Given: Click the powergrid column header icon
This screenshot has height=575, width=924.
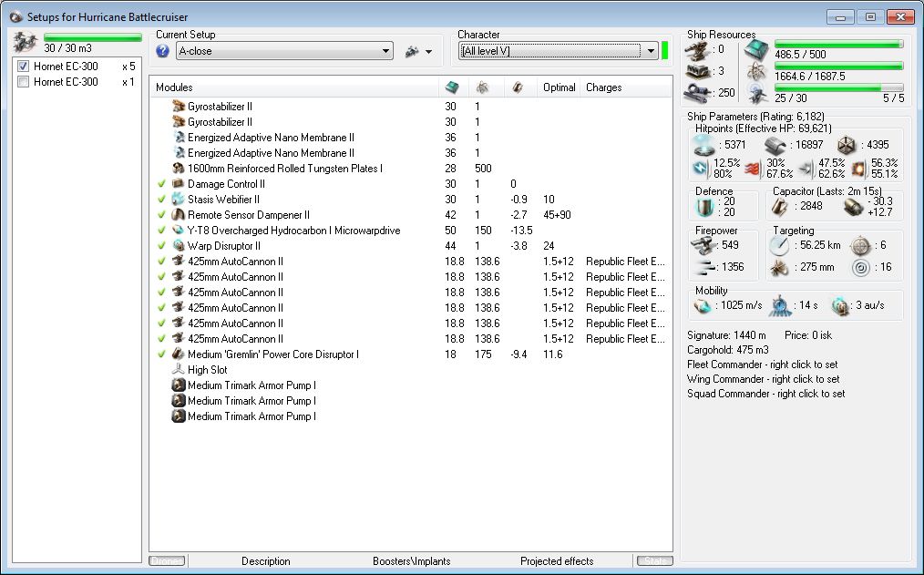Looking at the screenshot, I should pos(483,87).
